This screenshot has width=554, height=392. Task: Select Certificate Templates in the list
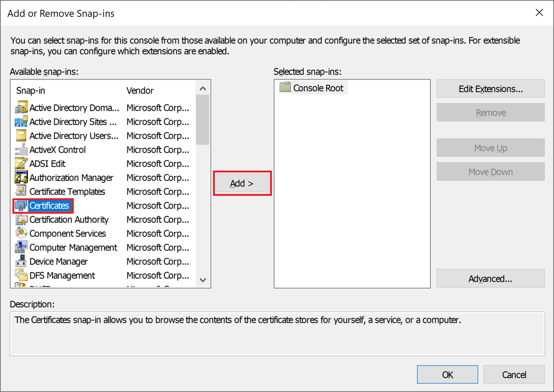[x=67, y=192]
